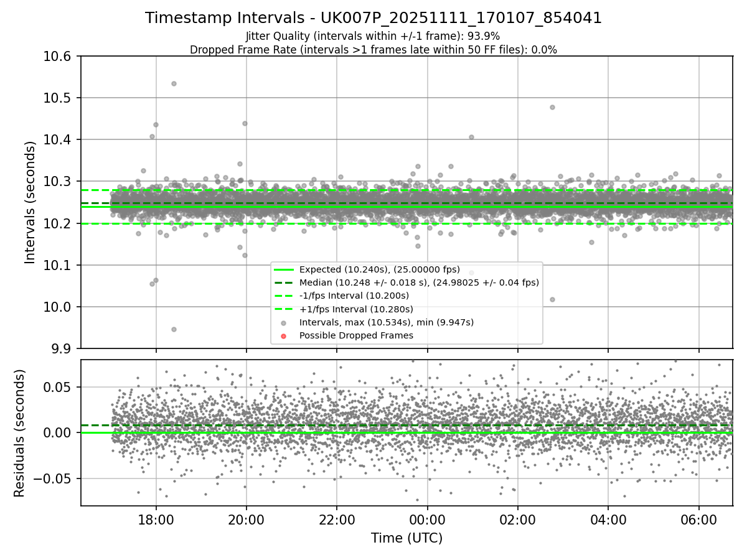Click the solid green Expected legend line

point(284,269)
